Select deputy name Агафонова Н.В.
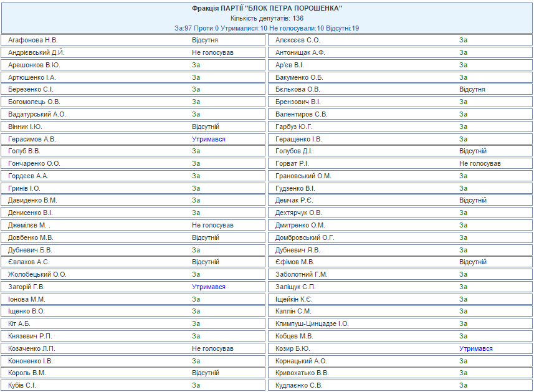This screenshot has width=534, height=392. (x=33, y=40)
